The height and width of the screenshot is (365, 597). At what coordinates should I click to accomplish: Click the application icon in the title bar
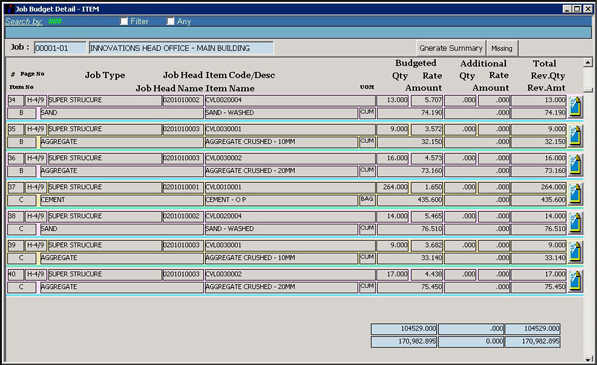(10, 9)
